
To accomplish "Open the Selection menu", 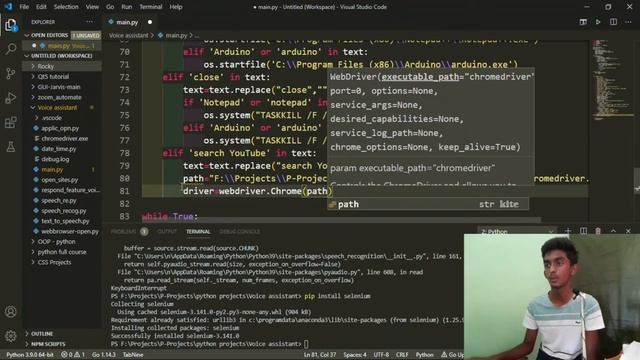I will click(x=66, y=7).
